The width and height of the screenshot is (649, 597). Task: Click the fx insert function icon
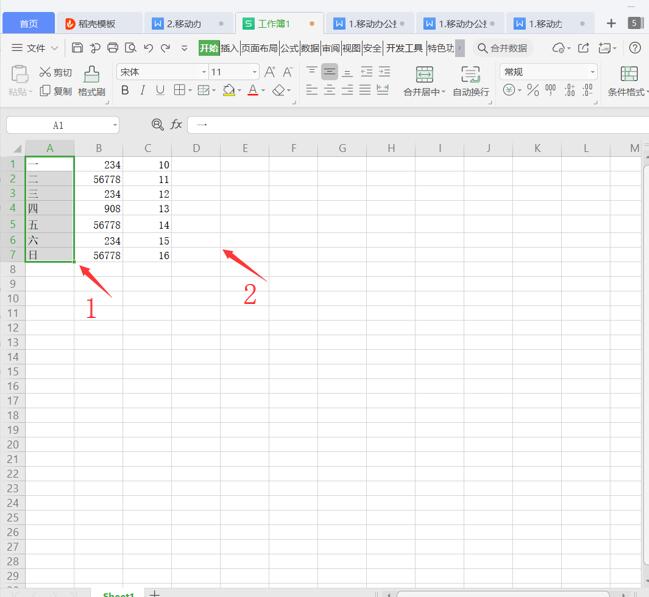176,124
